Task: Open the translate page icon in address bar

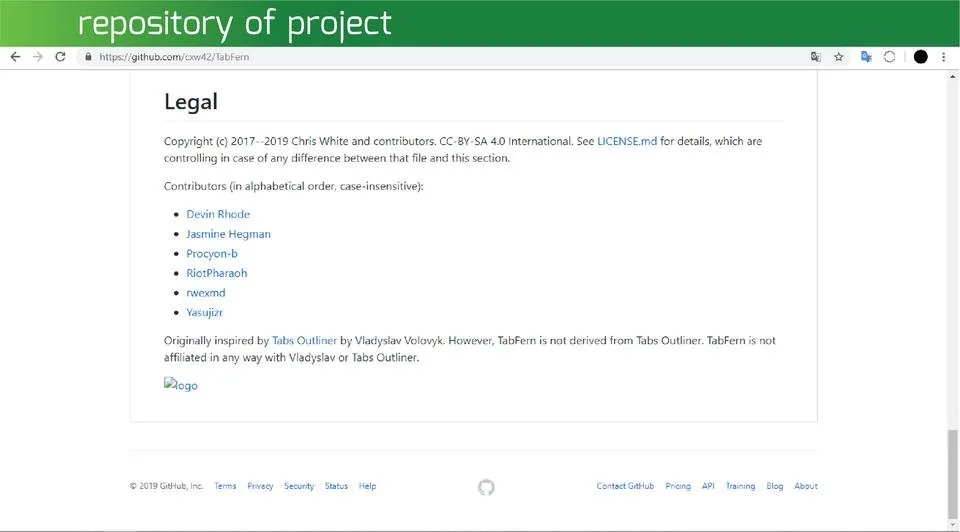Action: point(816,57)
